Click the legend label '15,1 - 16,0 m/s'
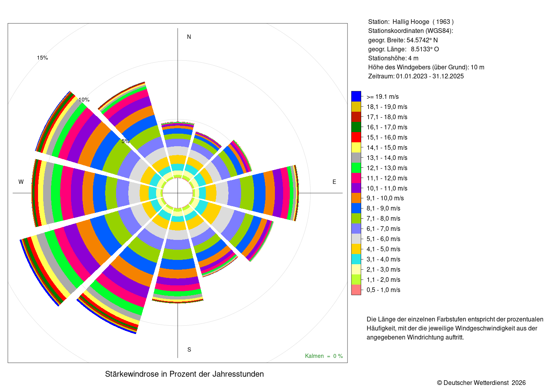The image size is (549, 392). (387, 138)
